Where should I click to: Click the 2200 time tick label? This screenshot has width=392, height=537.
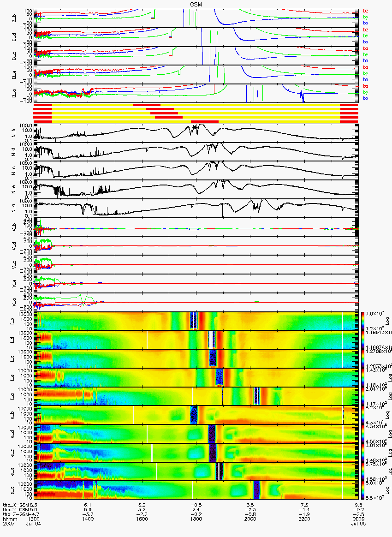click(304, 519)
